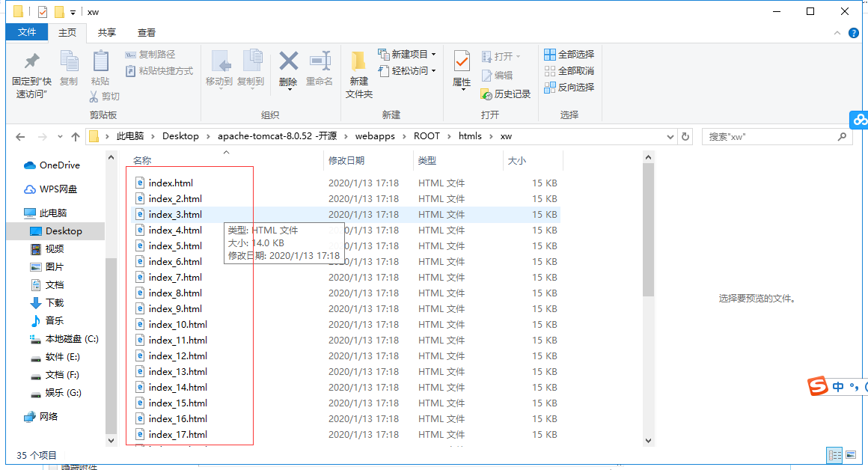Go back with the left arrow

pyautogui.click(x=20, y=137)
